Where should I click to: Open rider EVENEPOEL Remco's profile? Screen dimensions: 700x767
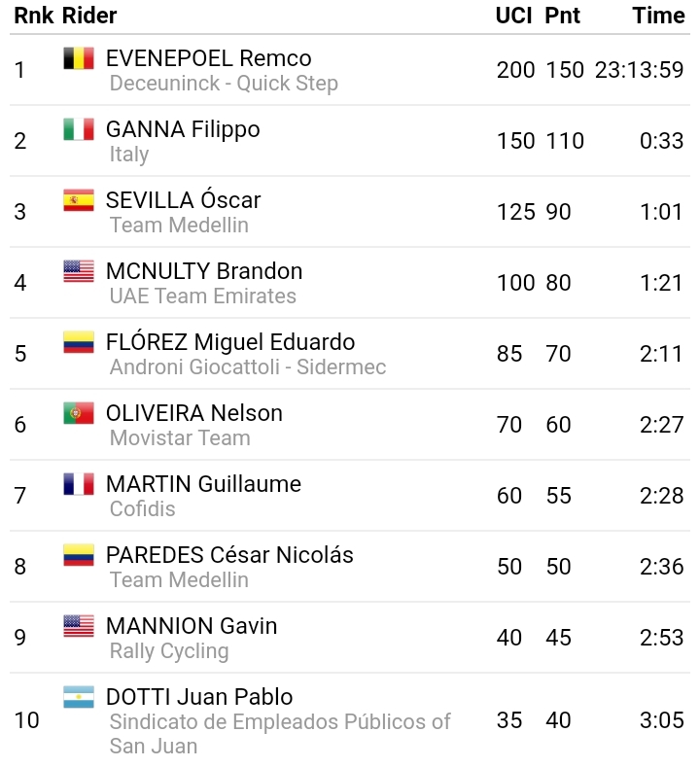[x=208, y=58]
